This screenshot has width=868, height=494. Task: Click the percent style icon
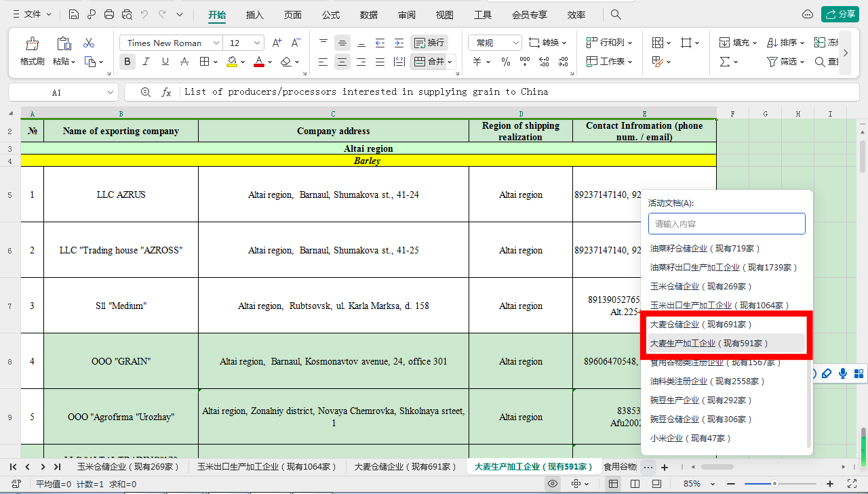(x=505, y=62)
